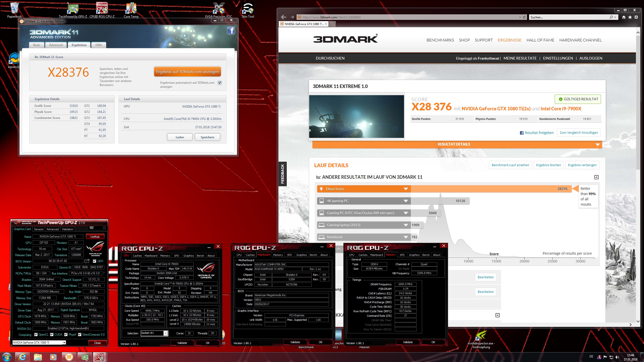Click the Suchen search input field
Image resolution: width=644 pixels, height=362 pixels.
click(x=569, y=17)
